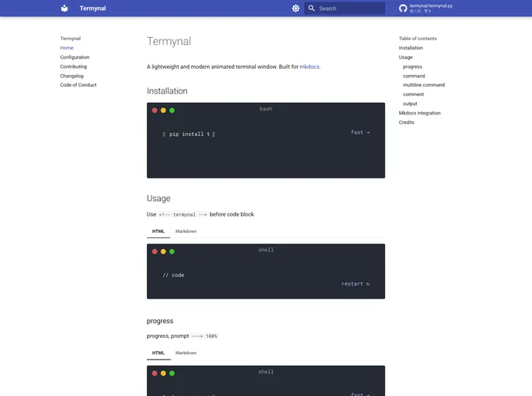Click the bash title of the terminal
532x396 pixels.
coord(266,109)
